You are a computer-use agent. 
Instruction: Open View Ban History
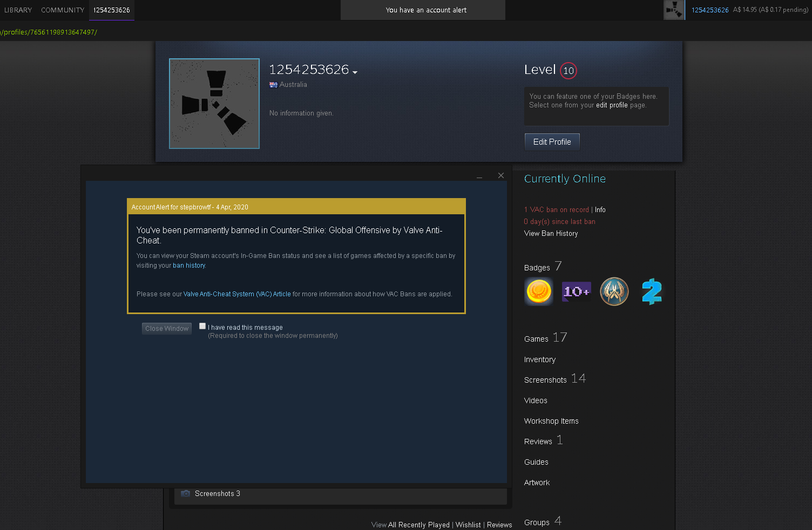pyautogui.click(x=551, y=234)
